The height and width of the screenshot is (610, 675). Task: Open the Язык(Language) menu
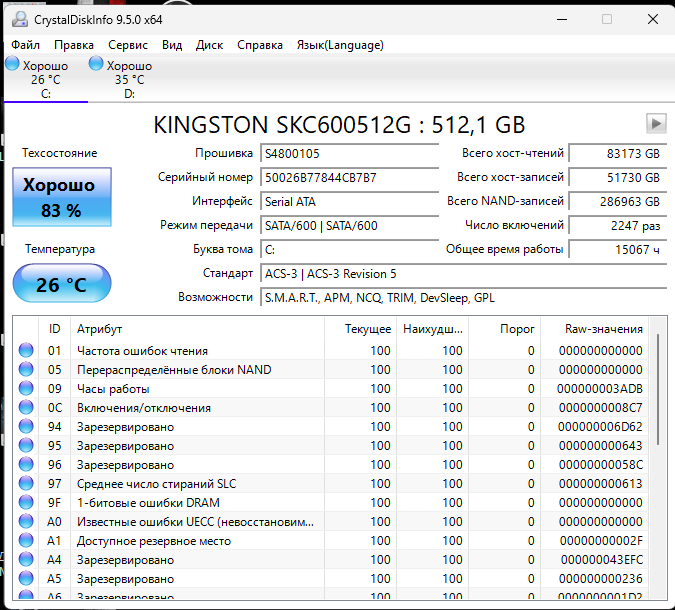pyautogui.click(x=340, y=45)
